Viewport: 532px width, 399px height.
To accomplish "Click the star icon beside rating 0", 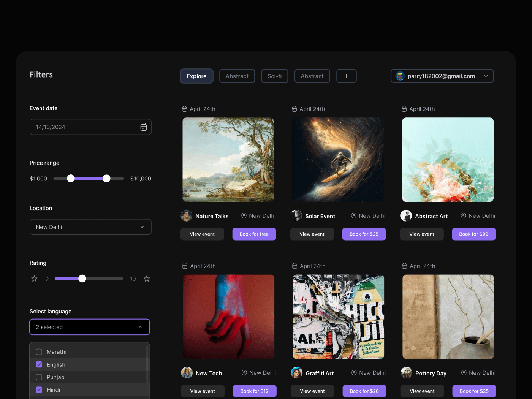I will tap(34, 279).
